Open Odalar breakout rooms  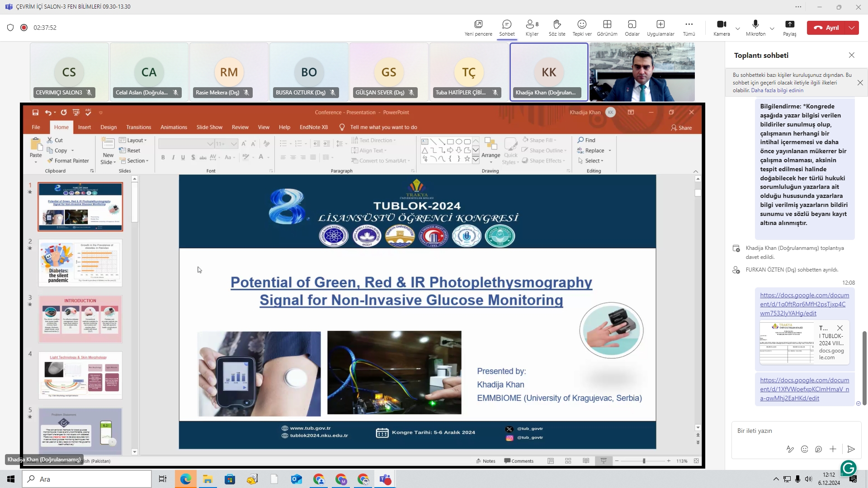point(632,28)
